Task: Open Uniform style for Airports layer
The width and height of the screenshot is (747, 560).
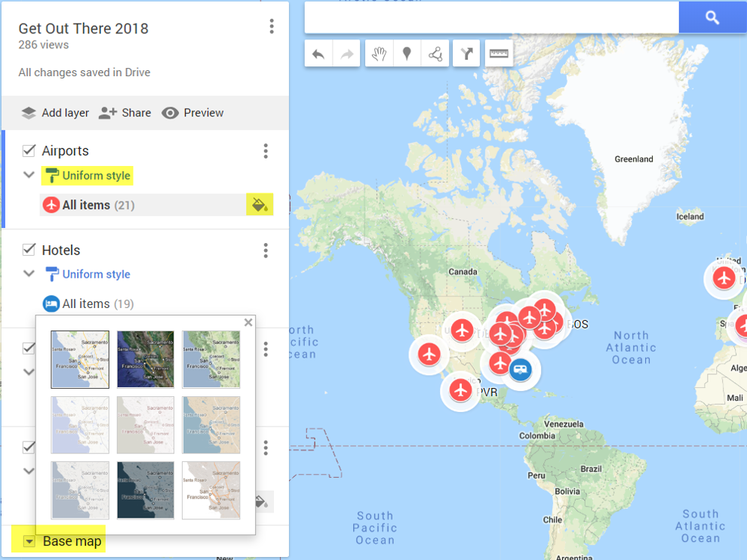Action: click(88, 175)
